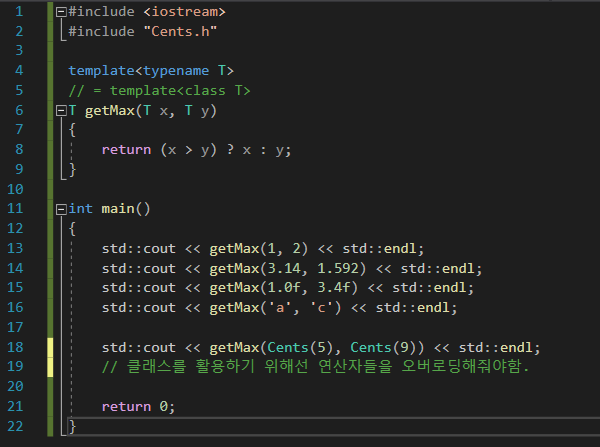The image size is (600, 447).
Task: Click std::endl on line 13
Action: click(x=379, y=249)
